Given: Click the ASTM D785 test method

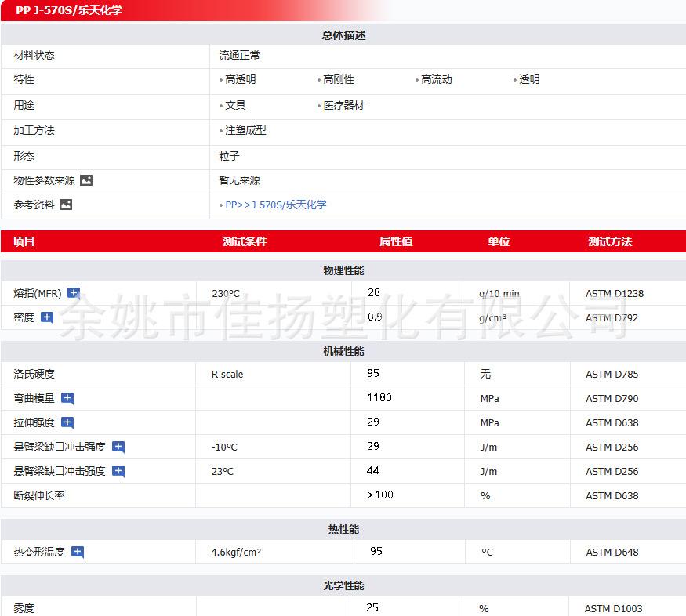Looking at the screenshot, I should pos(612,375).
